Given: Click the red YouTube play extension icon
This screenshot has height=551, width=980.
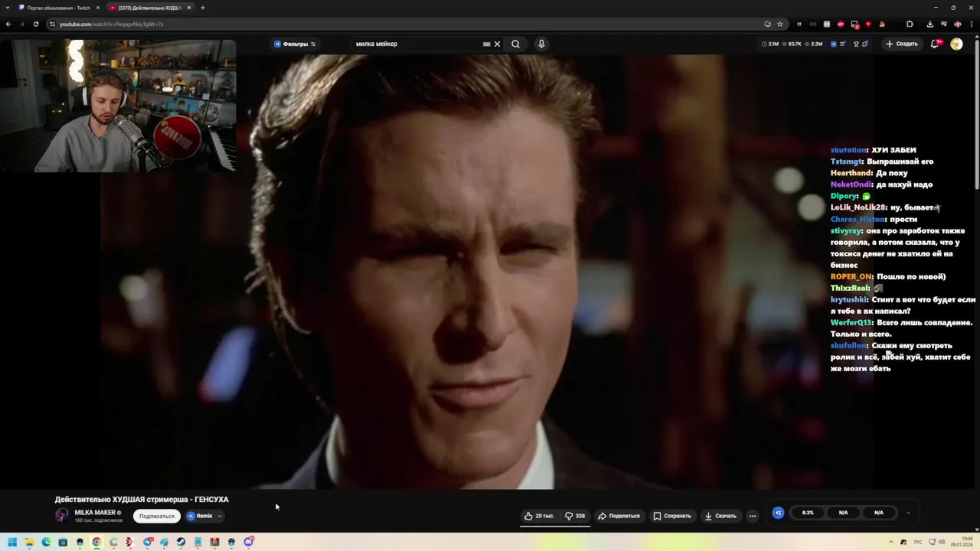Looking at the screenshot, I should (868, 24).
